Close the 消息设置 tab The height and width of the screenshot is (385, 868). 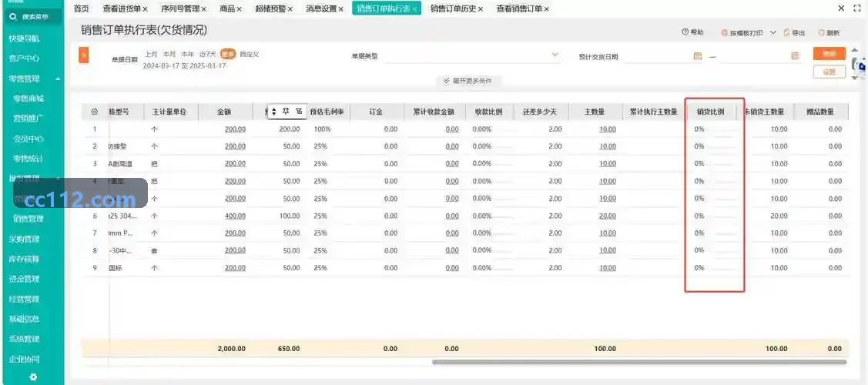pyautogui.click(x=340, y=8)
